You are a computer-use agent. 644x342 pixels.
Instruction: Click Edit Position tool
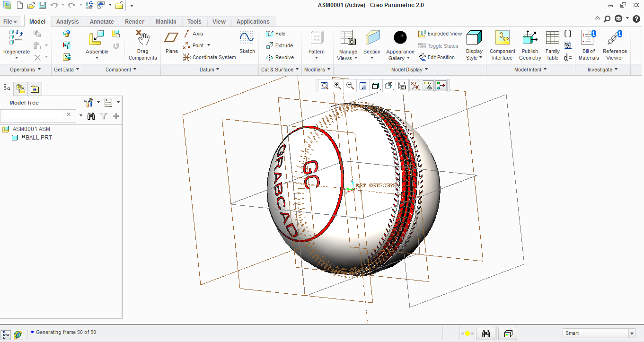point(437,57)
